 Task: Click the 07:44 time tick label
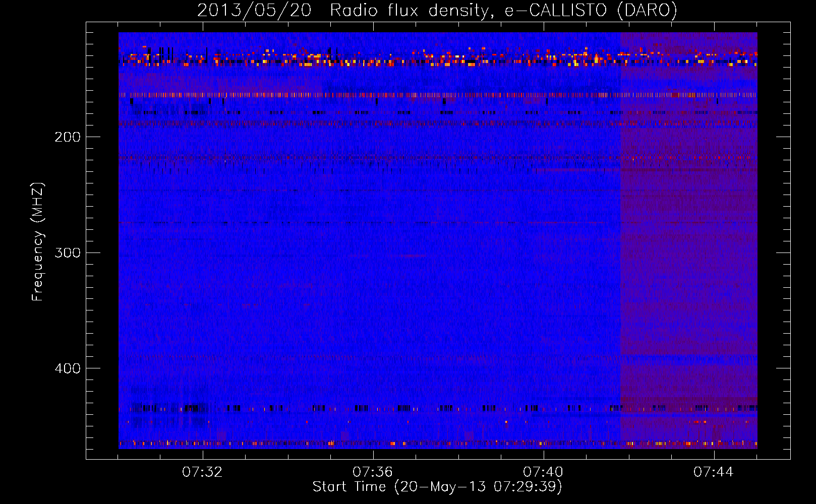point(714,472)
